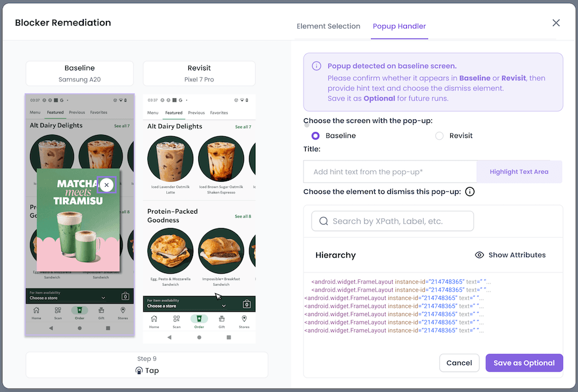Image resolution: width=578 pixels, height=392 pixels.
Task: Switch to the Element Selection tab
Action: 328,26
